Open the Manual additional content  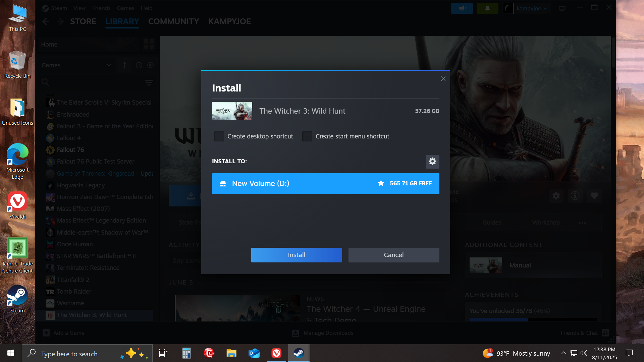(533, 265)
